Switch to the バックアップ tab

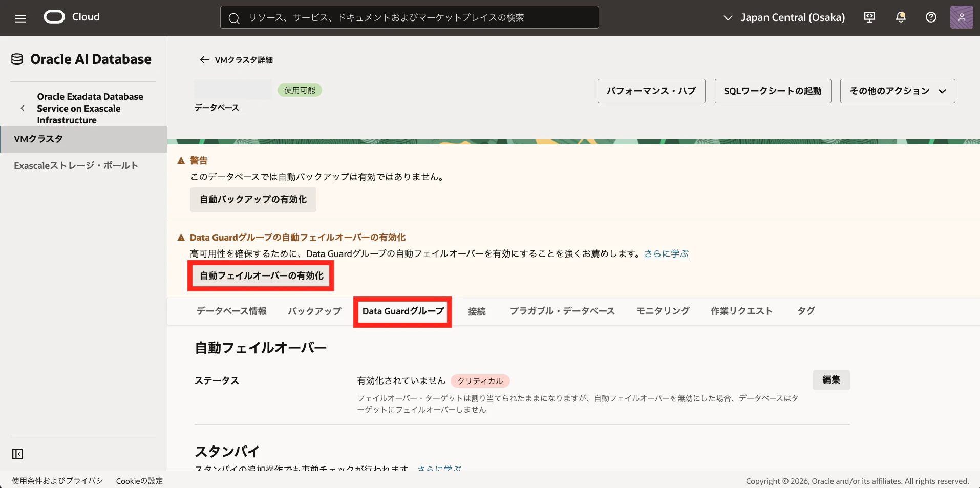(314, 311)
